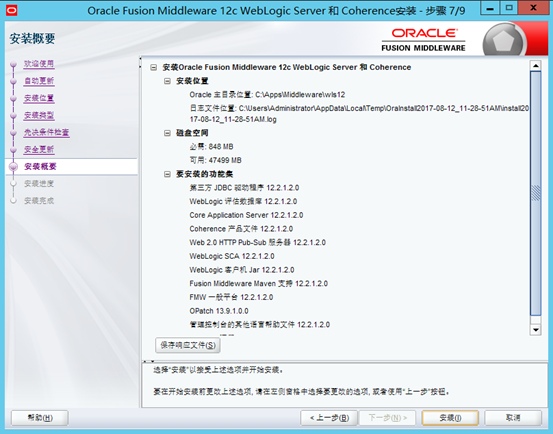
Task: Select 第三方 JDBC 驱动程序 12.2.1.2.0 row
Action: point(244,188)
